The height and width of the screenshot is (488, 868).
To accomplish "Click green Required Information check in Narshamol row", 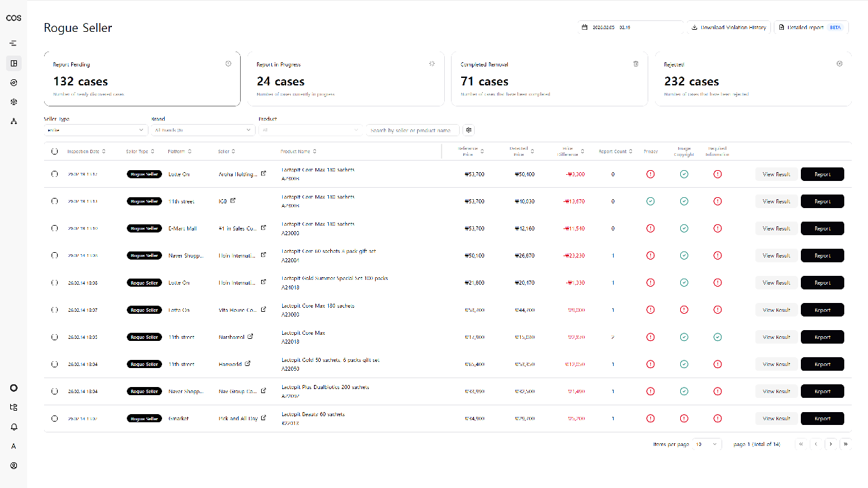I will coord(717,337).
